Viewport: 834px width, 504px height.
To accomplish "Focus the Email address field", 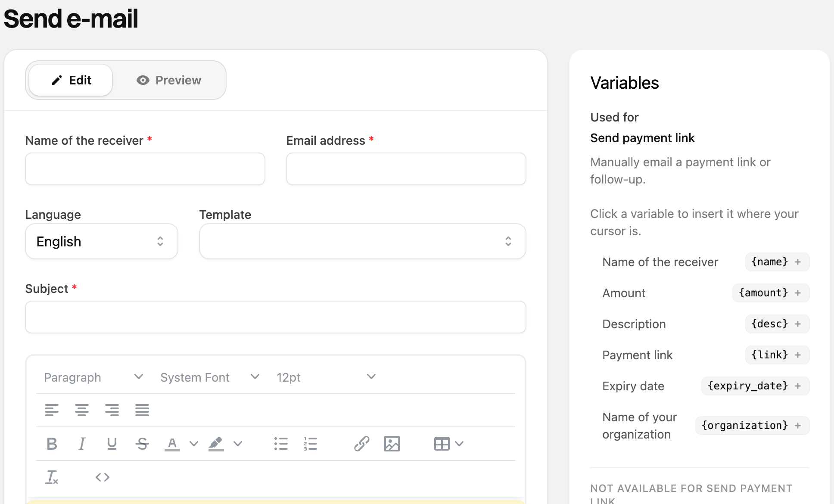I will [406, 169].
